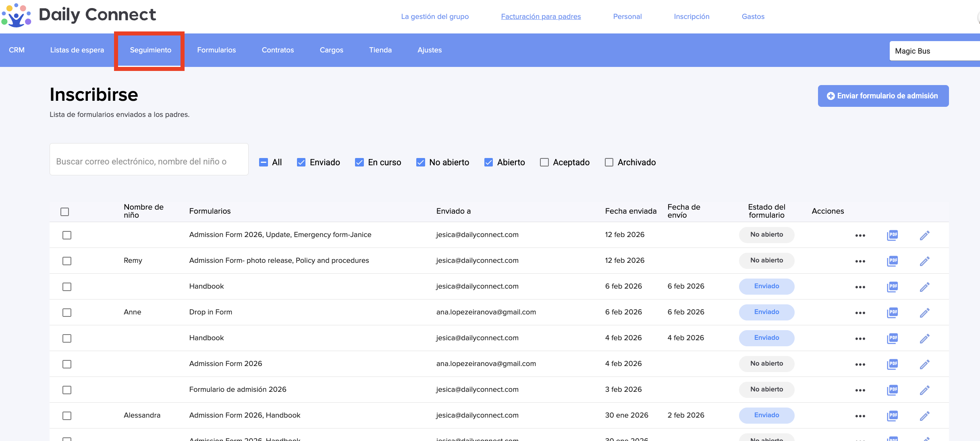Edit the 4 feb Handbook row
This screenshot has width=980, height=441.
(924, 338)
